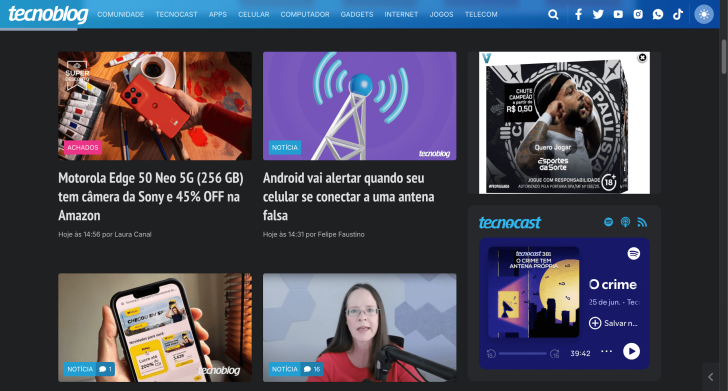
Task: Save the podcast episode with plus icon
Action: point(595,323)
